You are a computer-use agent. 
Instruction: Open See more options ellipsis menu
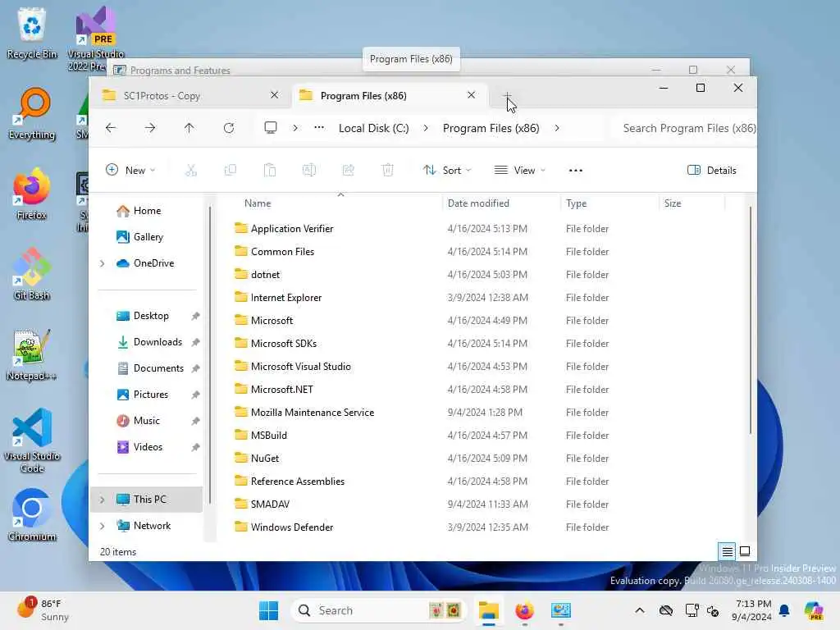(575, 171)
